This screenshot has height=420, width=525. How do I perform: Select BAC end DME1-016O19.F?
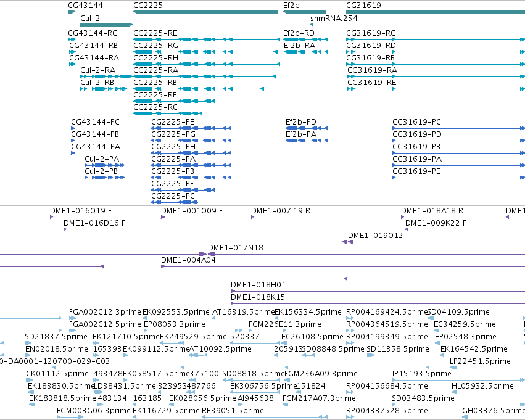[x=52, y=217]
